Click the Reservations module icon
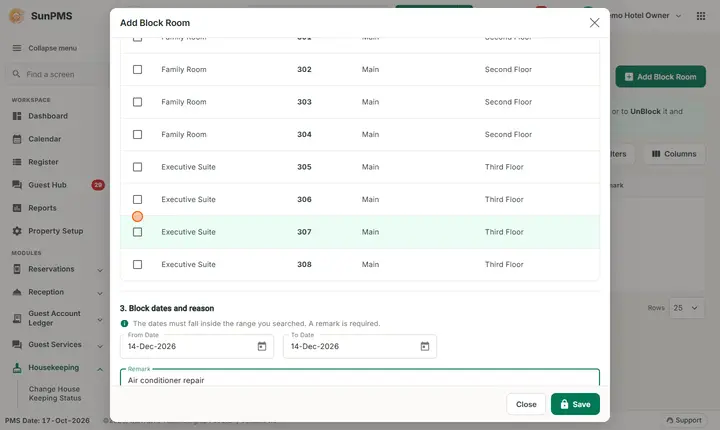 (17, 269)
